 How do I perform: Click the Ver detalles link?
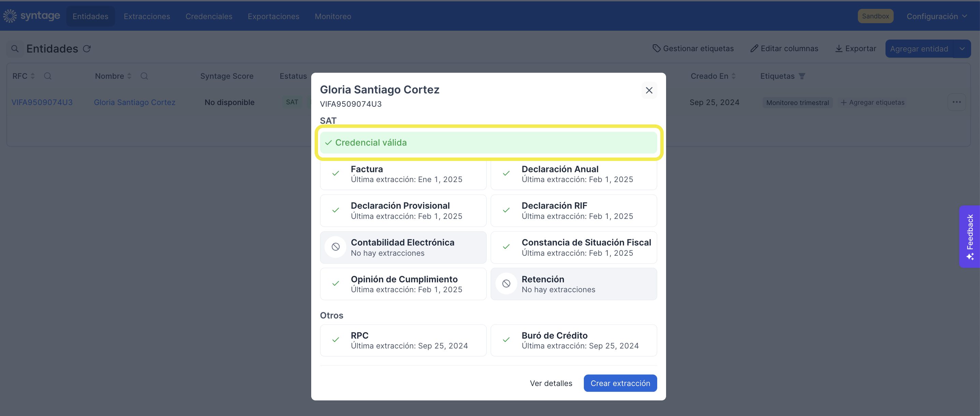point(551,383)
